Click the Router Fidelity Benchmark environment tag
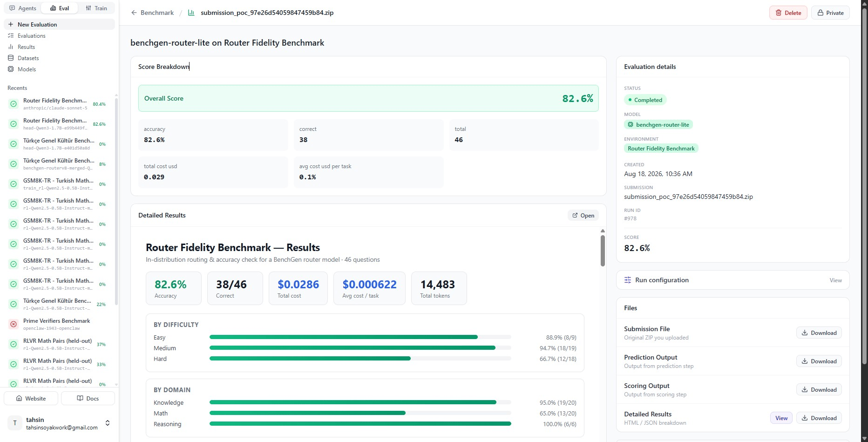This screenshot has height=442, width=868. (661, 148)
